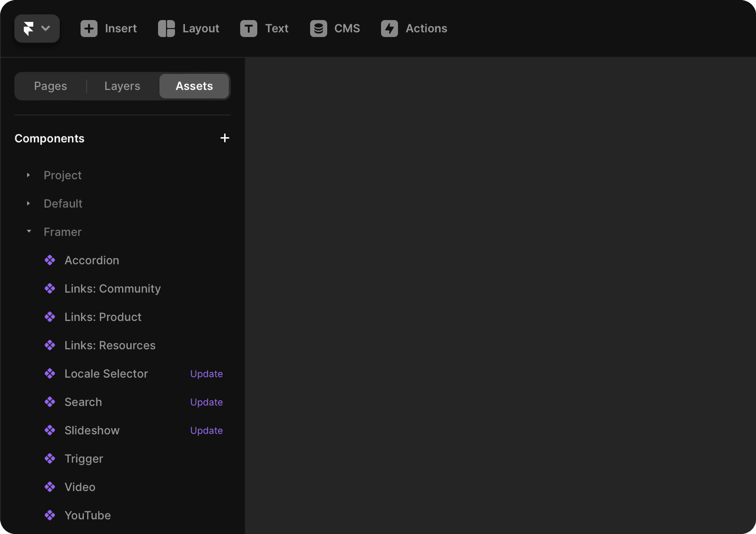Select the Text tool icon
The image size is (756, 534).
coord(248,29)
